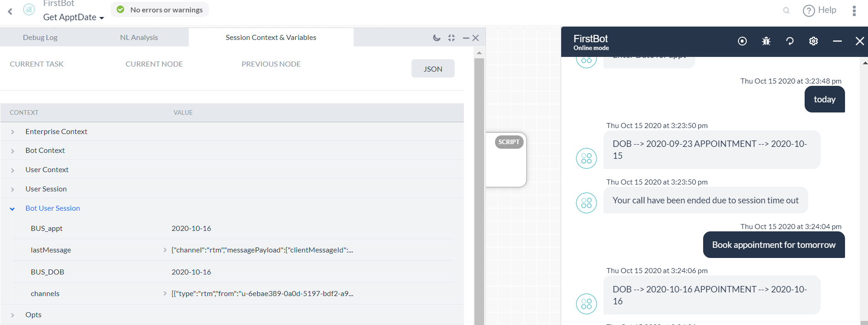Click the BUS_DOB value 2020-10-16
The width and height of the screenshot is (868, 325).
pyautogui.click(x=192, y=272)
